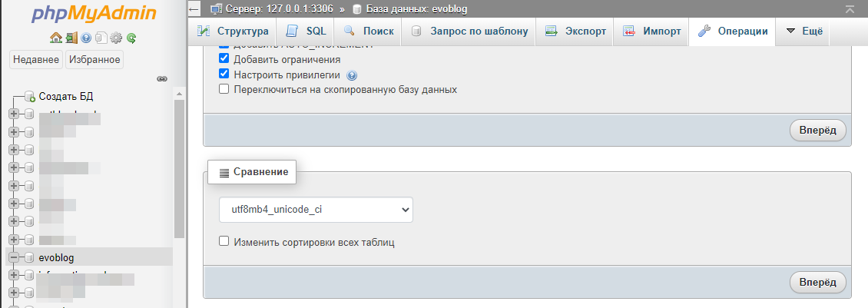The width and height of the screenshot is (868, 308).
Task: Open the SQL tab
Action: coord(306,31)
